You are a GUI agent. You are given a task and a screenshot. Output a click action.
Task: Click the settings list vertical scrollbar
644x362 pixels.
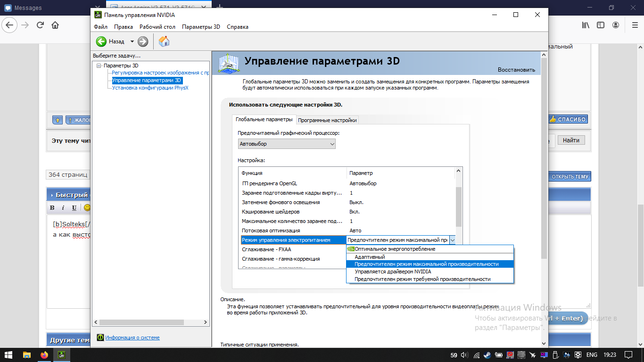point(459,207)
